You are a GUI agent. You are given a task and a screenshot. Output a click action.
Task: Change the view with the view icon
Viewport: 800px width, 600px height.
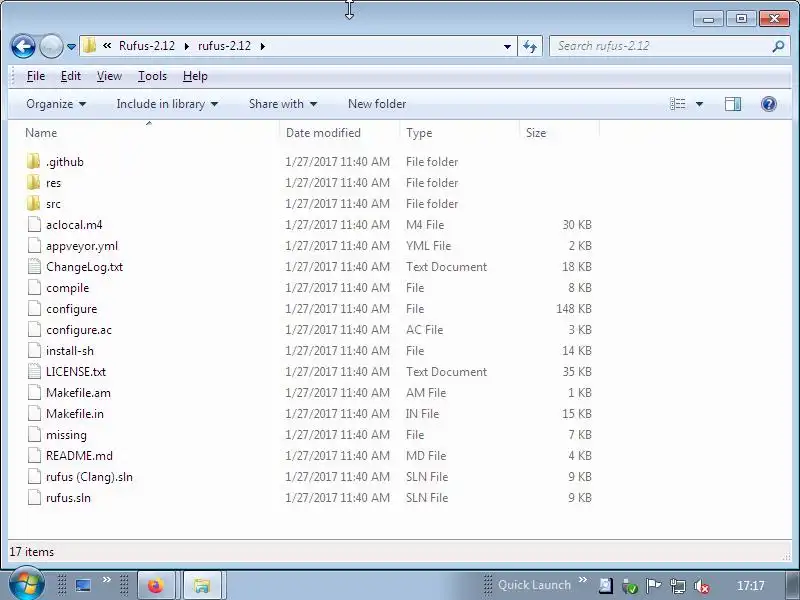click(x=678, y=104)
